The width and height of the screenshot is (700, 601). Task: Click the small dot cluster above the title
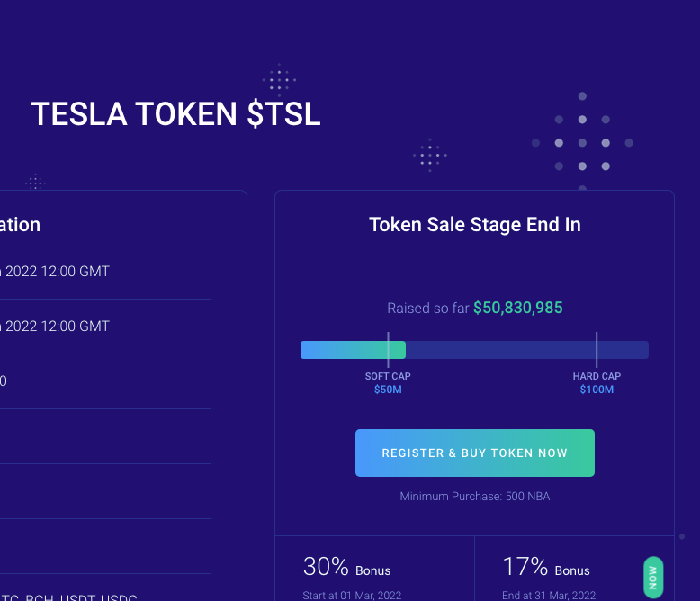point(279,81)
